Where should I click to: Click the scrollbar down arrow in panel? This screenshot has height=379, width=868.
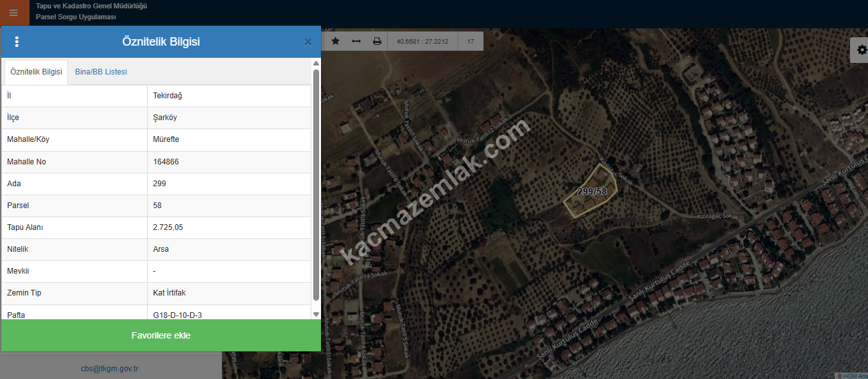click(x=316, y=314)
